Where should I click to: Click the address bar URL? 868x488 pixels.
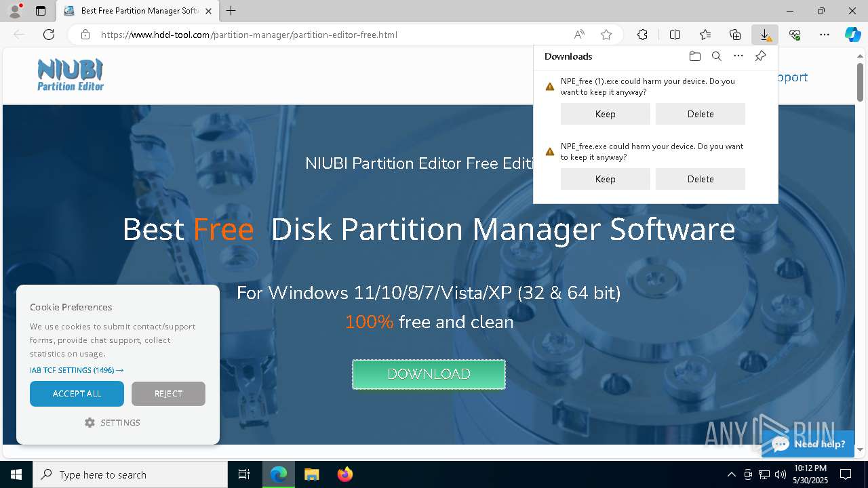tap(249, 35)
